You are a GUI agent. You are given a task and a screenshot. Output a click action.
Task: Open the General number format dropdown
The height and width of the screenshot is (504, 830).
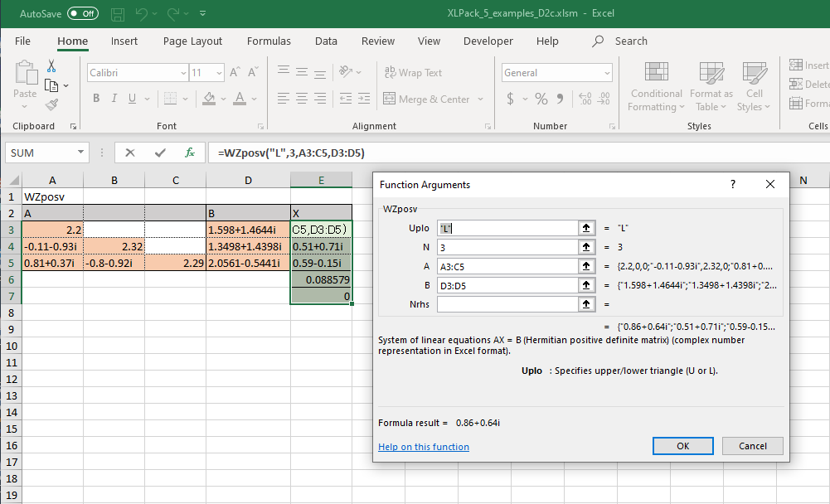607,73
